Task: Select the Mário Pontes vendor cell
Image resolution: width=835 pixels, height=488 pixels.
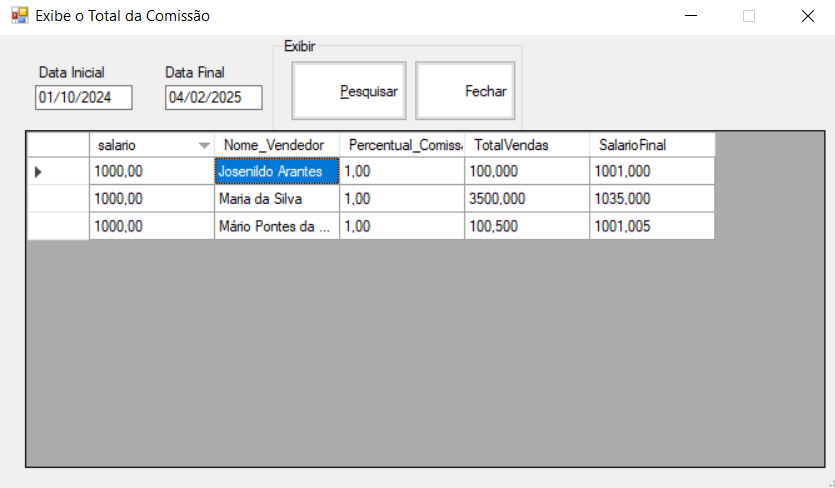Action: pos(276,226)
